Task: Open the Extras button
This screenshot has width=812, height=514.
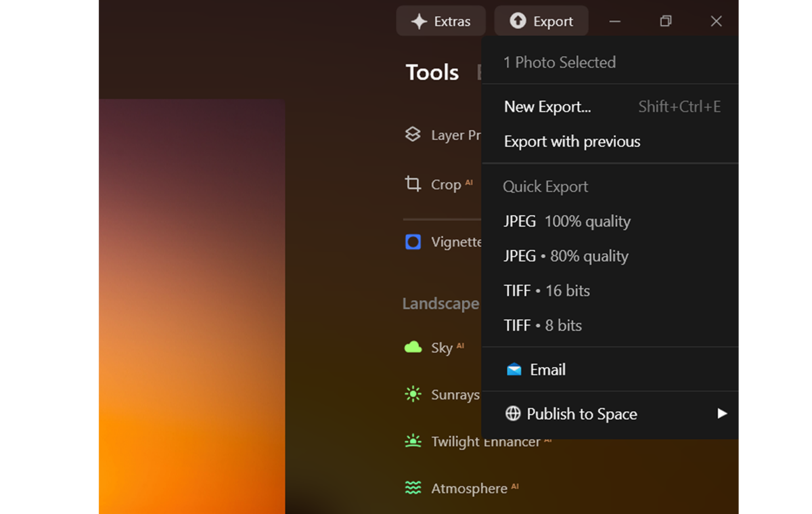Action: point(441,21)
